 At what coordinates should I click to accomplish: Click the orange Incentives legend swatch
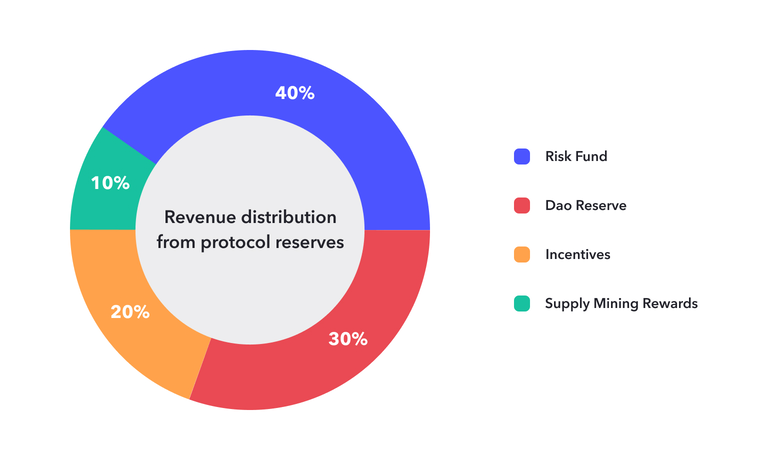click(522, 254)
